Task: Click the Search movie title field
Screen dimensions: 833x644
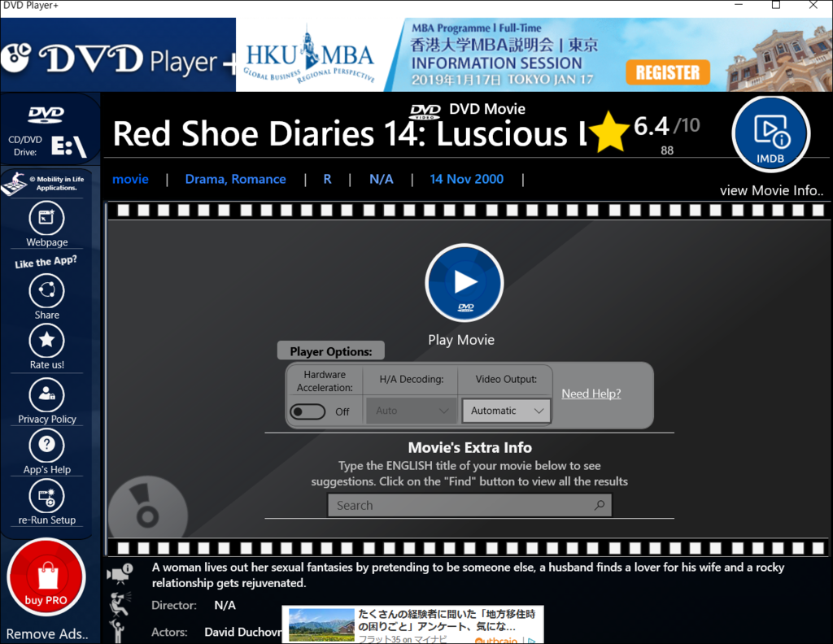Action: click(469, 505)
